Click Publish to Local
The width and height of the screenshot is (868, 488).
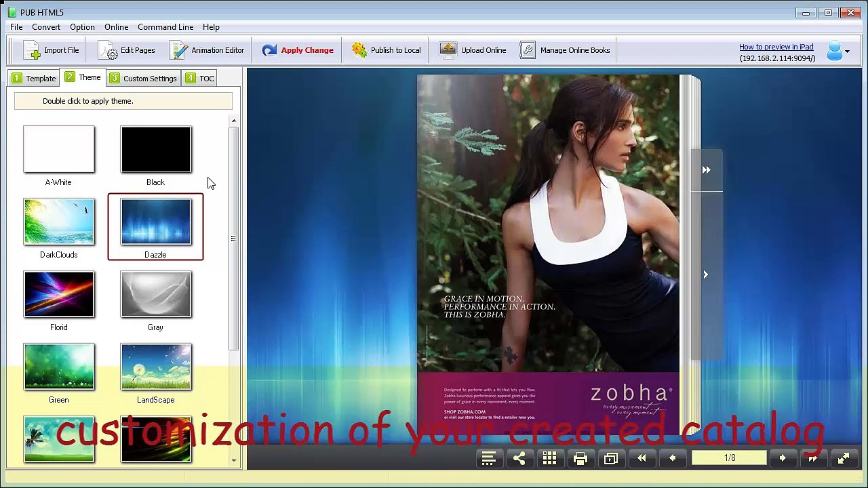click(387, 50)
